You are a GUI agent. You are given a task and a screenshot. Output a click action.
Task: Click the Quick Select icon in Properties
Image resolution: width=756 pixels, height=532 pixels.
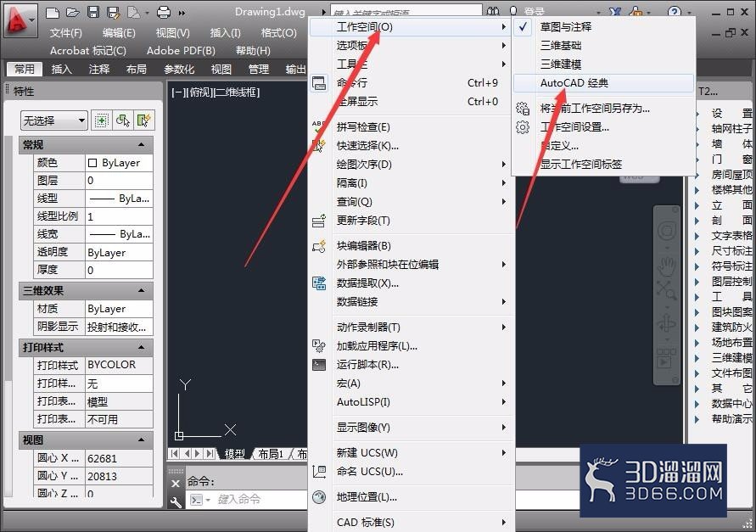[144, 120]
